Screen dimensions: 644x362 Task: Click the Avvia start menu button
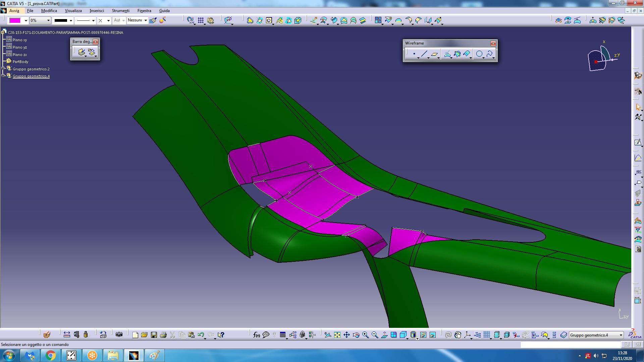(x=14, y=11)
